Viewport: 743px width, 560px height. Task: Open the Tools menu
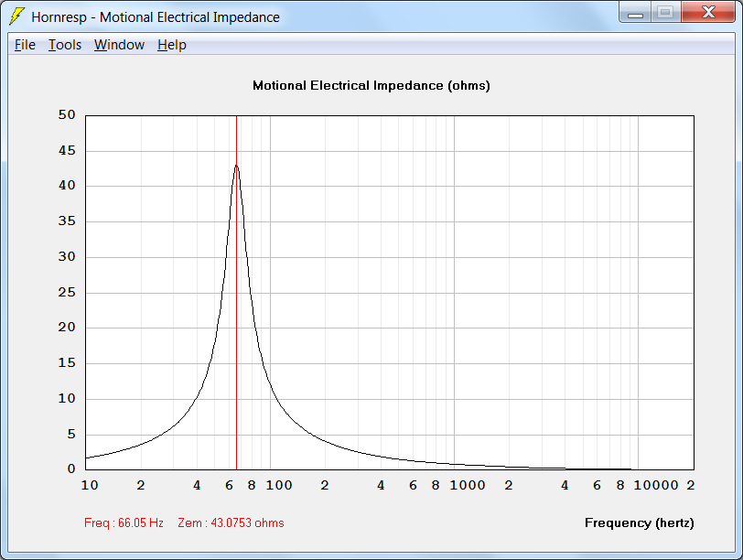coord(65,45)
